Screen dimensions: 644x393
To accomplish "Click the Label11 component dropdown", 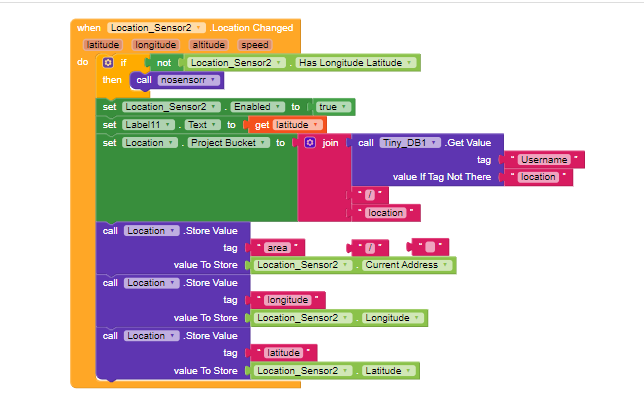I will pos(148,125).
